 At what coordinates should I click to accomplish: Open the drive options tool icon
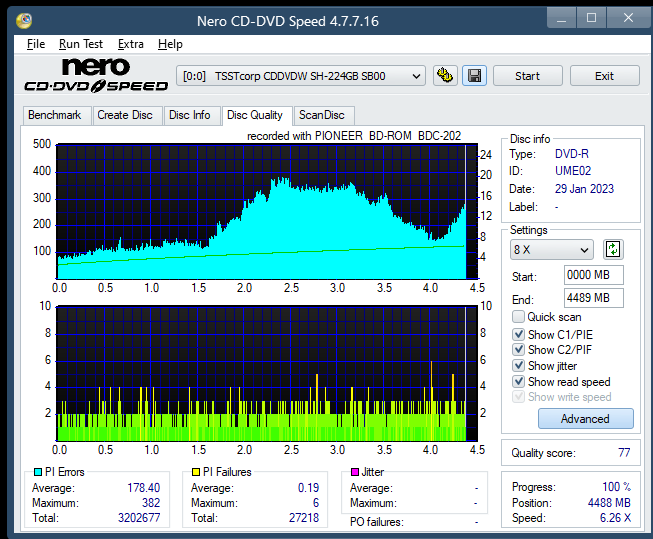(x=445, y=76)
